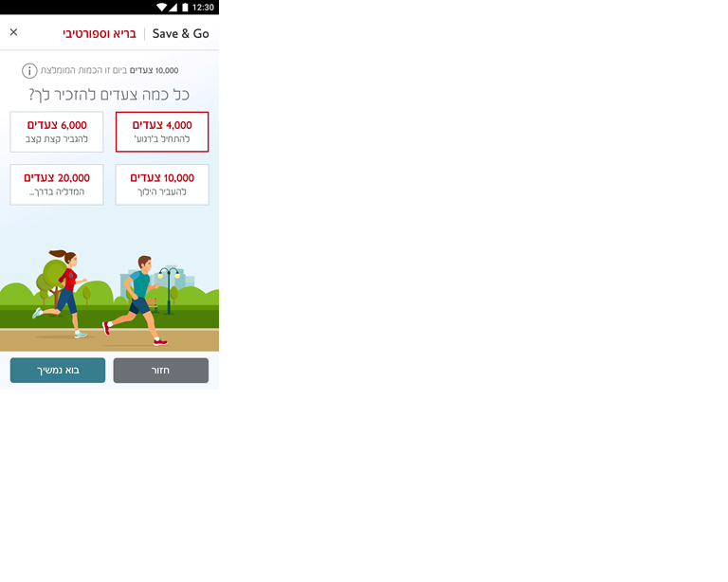The height and width of the screenshot is (582, 728).
Task: Tap the street lamp in the park illustration
Action: click(170, 288)
